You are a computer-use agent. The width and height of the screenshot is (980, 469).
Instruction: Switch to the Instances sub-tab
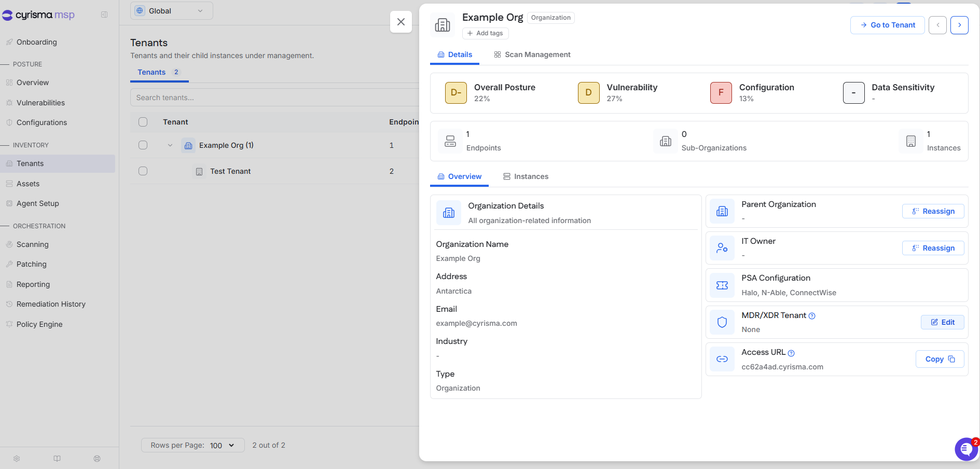[526, 176]
